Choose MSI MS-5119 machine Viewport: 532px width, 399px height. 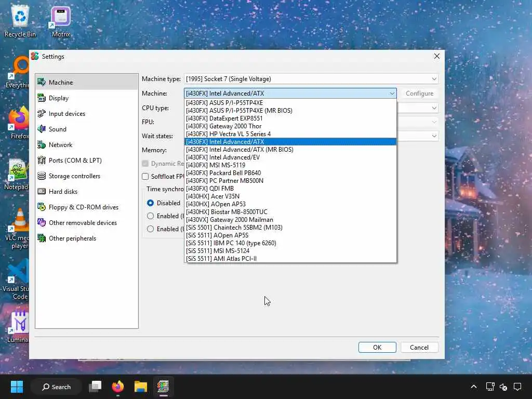click(x=290, y=165)
